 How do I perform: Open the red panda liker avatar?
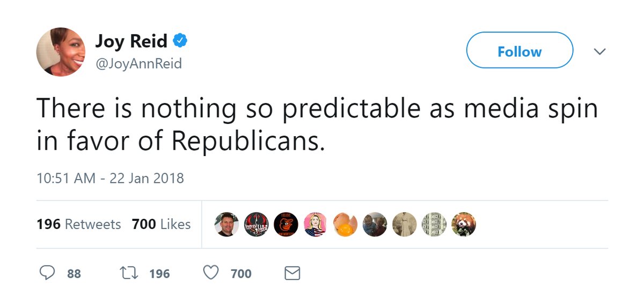pos(464,224)
